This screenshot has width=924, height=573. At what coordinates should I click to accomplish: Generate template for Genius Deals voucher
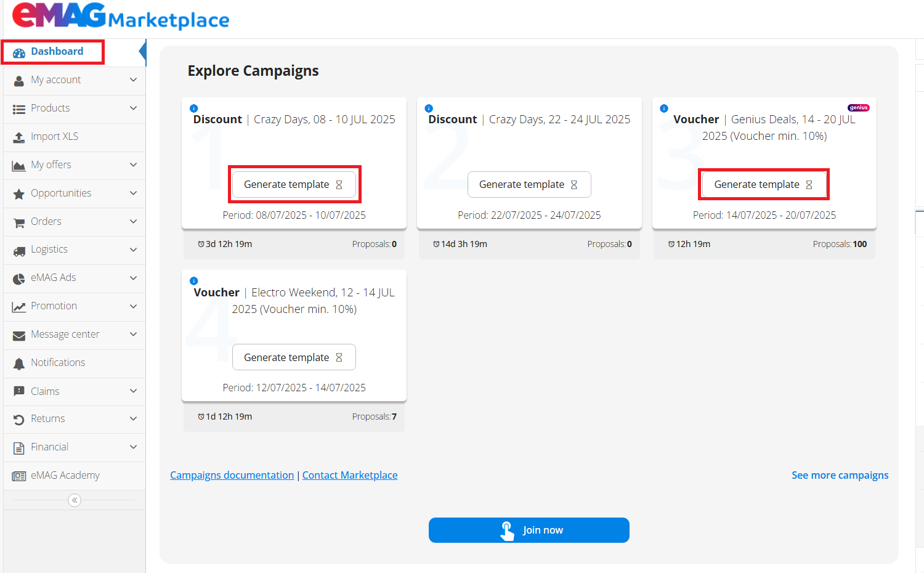point(764,185)
